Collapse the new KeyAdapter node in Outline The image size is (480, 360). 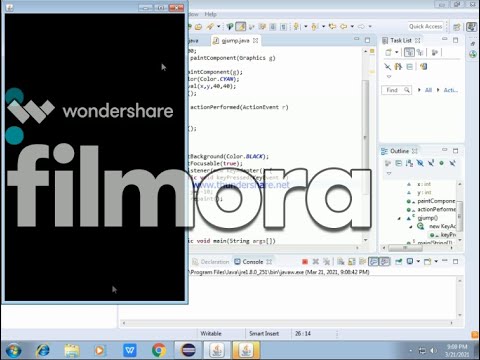point(411,227)
